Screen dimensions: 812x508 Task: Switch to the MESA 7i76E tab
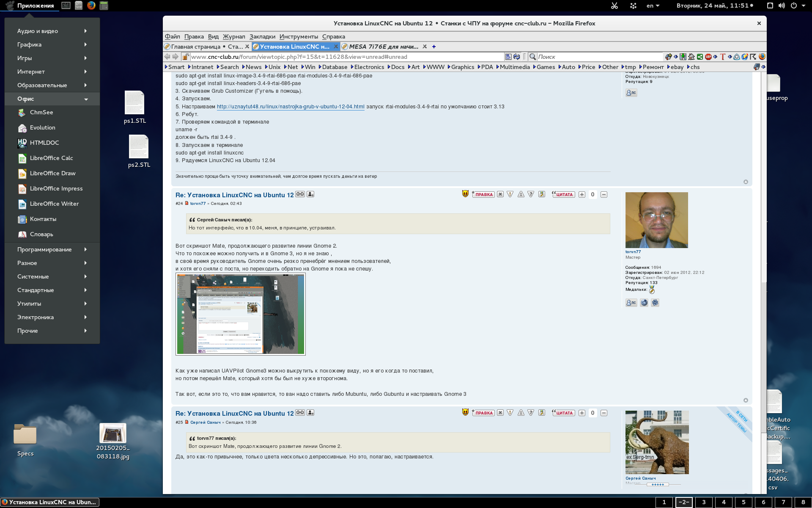[383, 47]
